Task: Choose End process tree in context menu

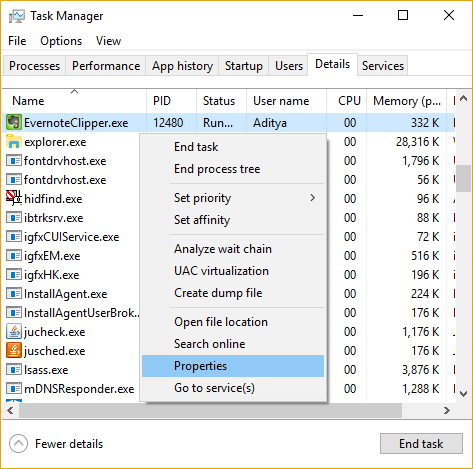Action: (233, 169)
